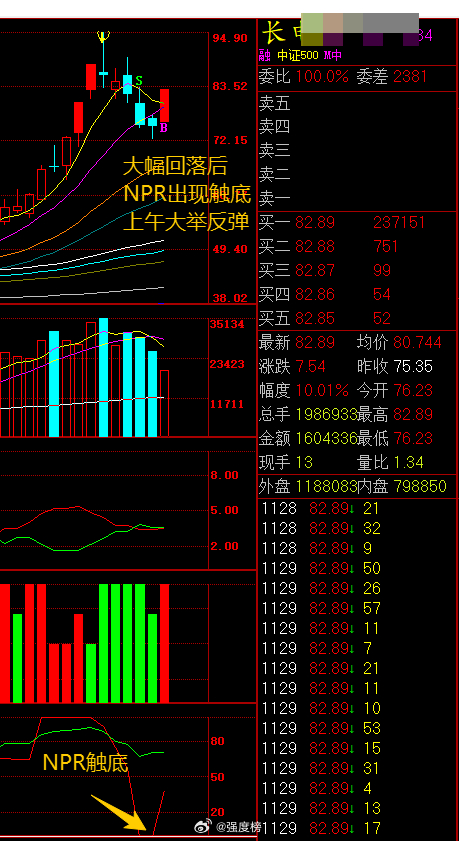Image resolution: width=459 pixels, height=841 pixels.
Task: Click 买二 bid price 82.88
Action: [x=315, y=246]
